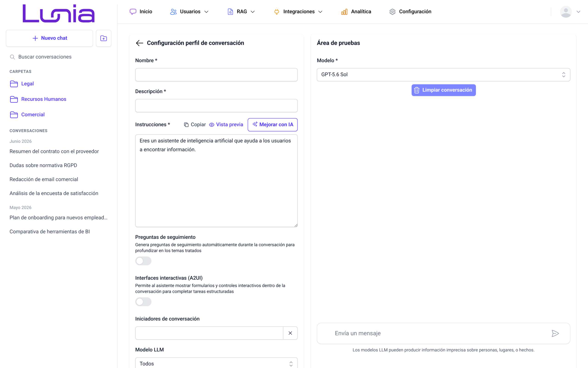588x368 pixels.
Task: Open 'Plan de onboarding para nuevos emplead…' conversation
Action: coord(58,218)
